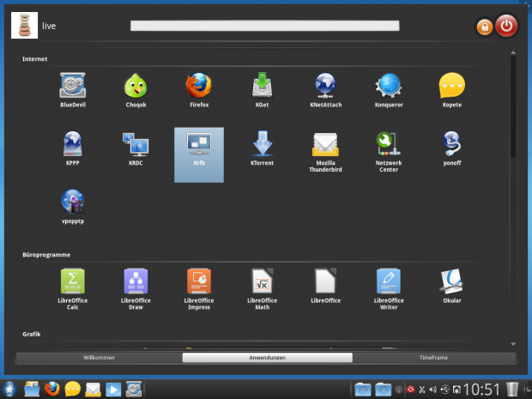The height and width of the screenshot is (399, 532).
Task: Switch to the Willkommen tab
Action: 99,358
